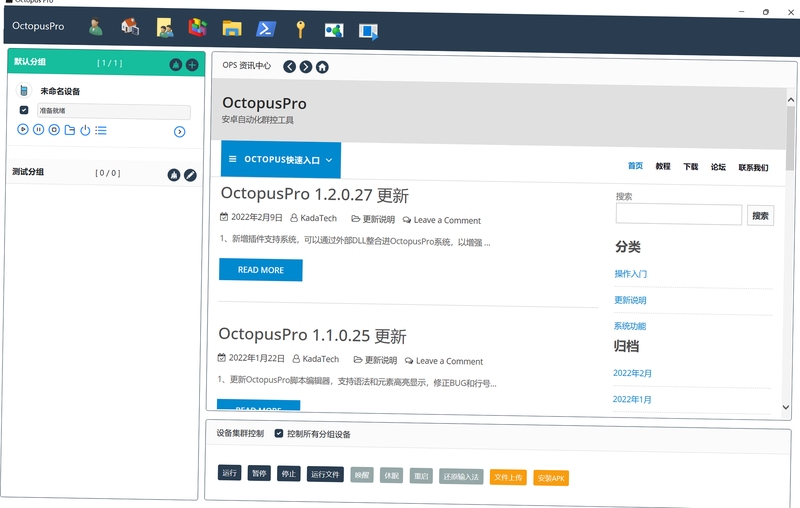Go forward in OPS 资讯中心 browser
This screenshot has width=800, height=508.
tap(306, 67)
